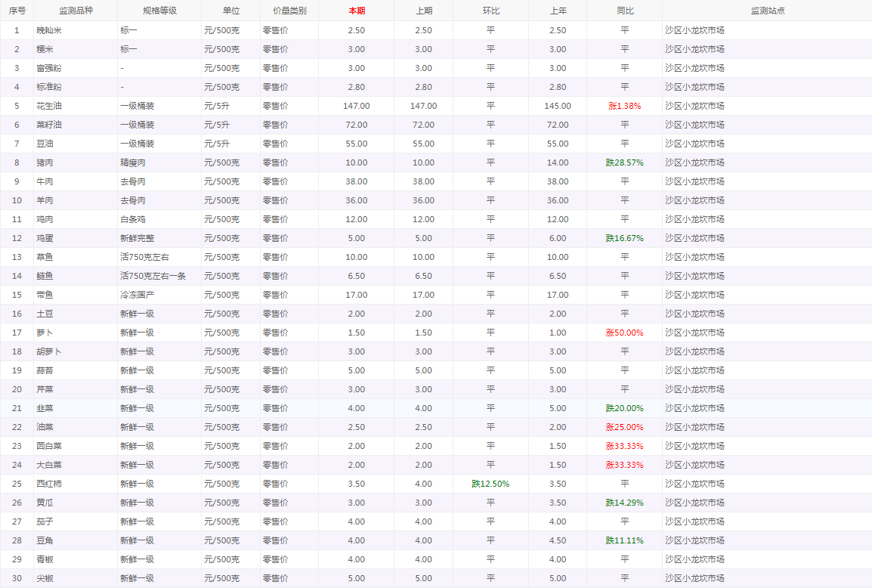Click the 本期 column header
Image resolution: width=872 pixels, height=588 pixels.
pyautogui.click(x=357, y=11)
